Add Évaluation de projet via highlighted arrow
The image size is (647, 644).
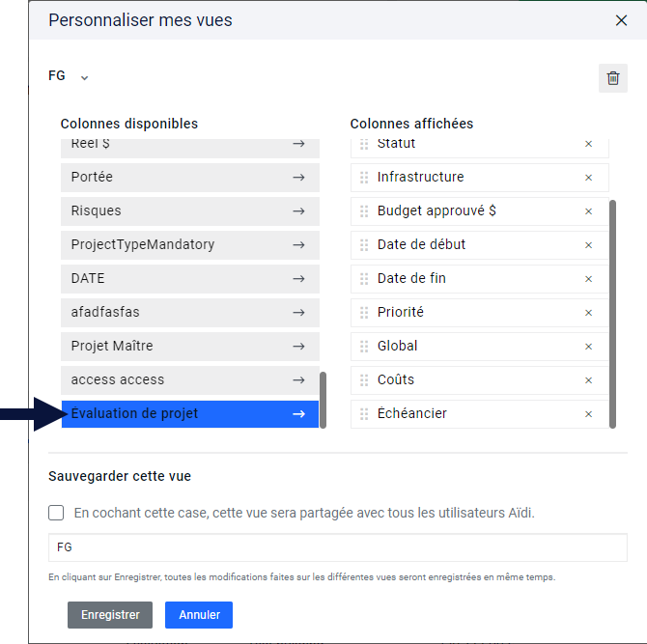(298, 414)
